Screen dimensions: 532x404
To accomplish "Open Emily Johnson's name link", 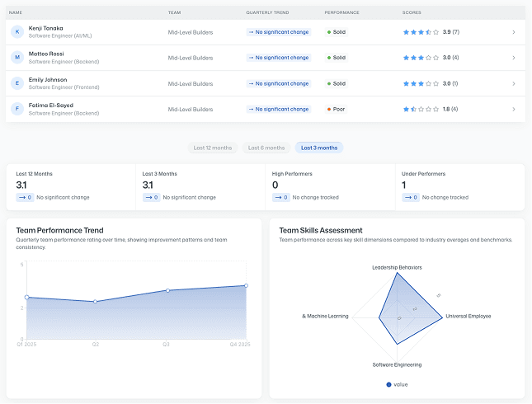I will (48, 80).
